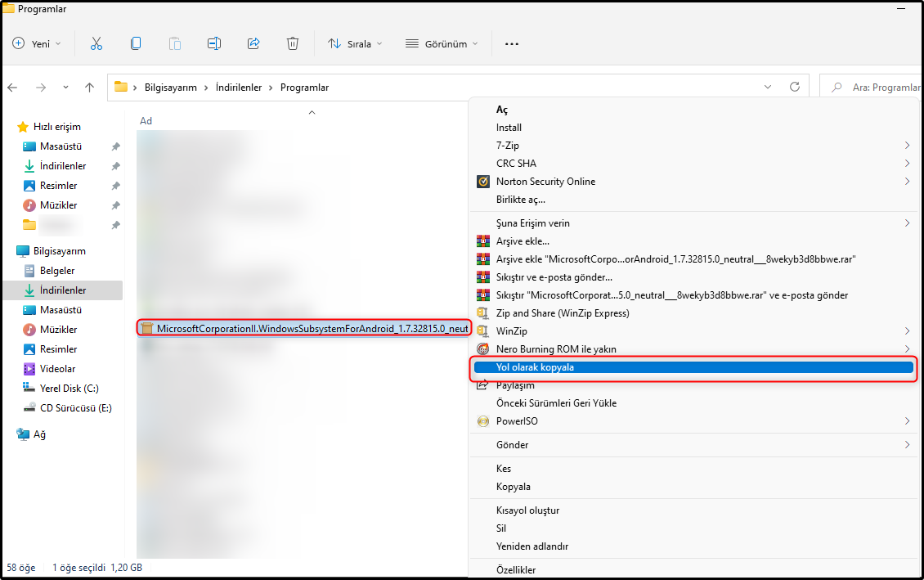This screenshot has width=924, height=580.
Task: Open the Sırala sort dropdown
Action: pos(356,43)
